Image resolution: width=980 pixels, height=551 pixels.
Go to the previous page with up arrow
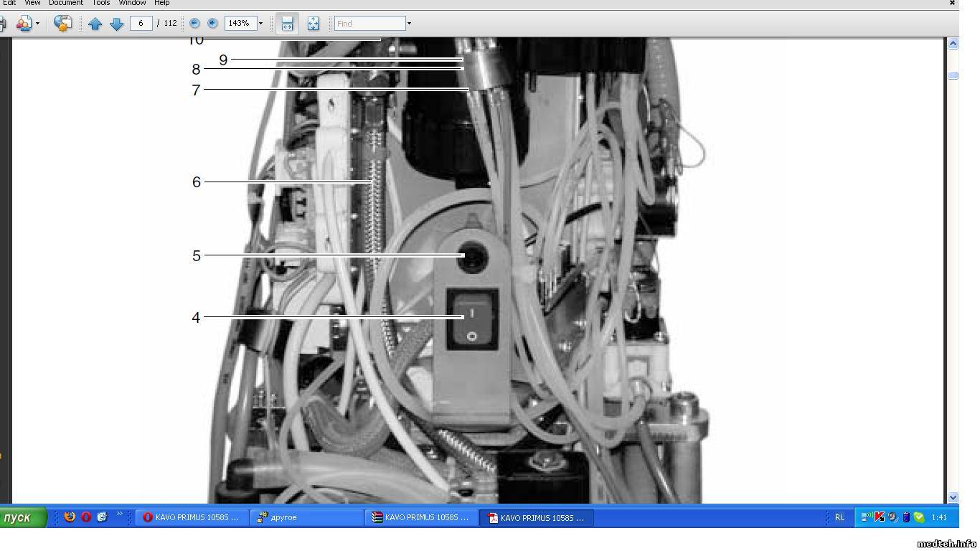(95, 24)
